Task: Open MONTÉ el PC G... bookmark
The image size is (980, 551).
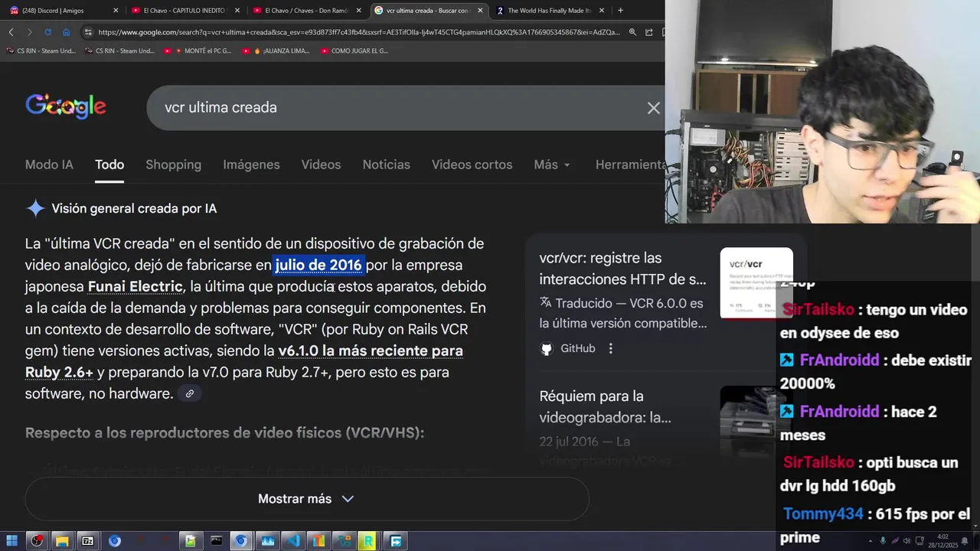Action: click(198, 51)
